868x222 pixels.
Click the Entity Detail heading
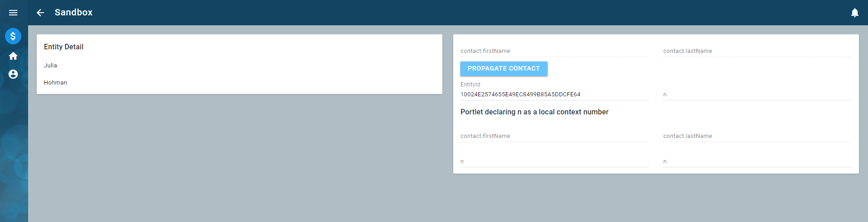click(64, 47)
